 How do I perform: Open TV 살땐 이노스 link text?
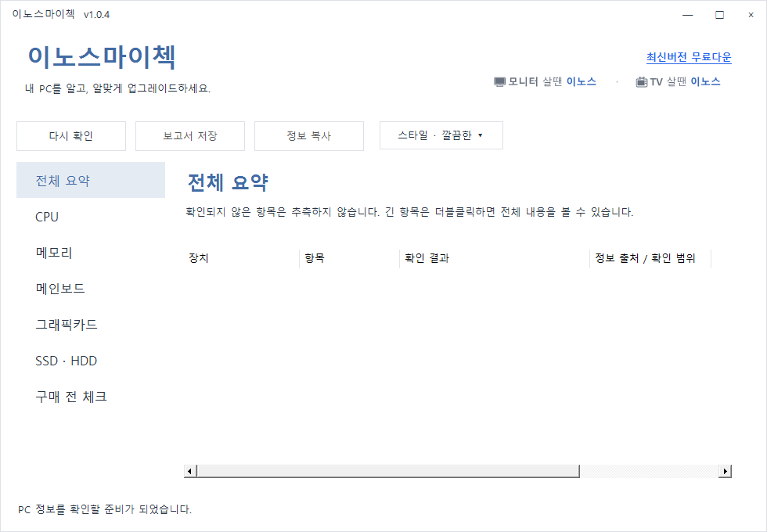[685, 81]
